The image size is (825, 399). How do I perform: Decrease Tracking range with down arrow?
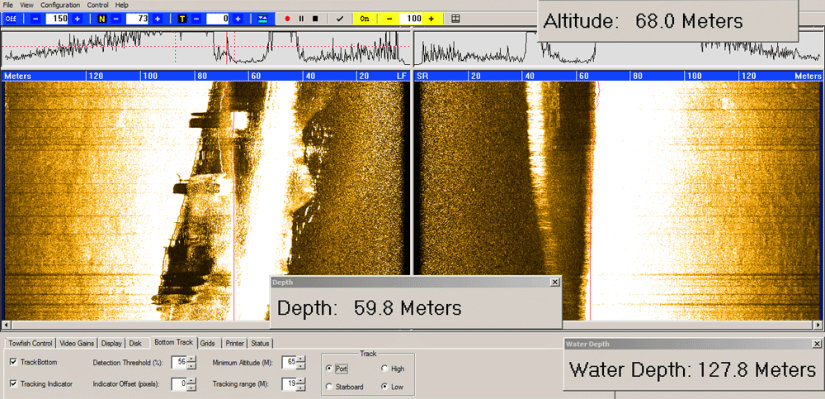click(x=300, y=387)
